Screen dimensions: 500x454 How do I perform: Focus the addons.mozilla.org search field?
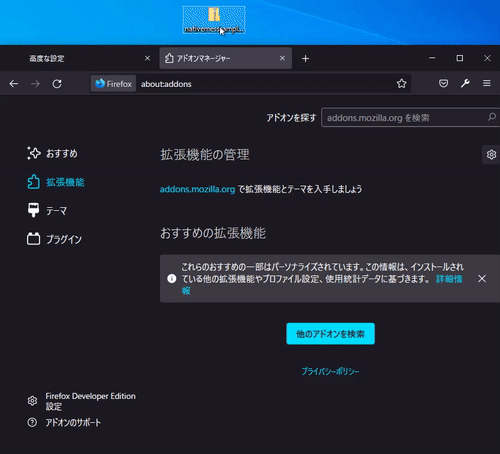pyautogui.click(x=411, y=117)
